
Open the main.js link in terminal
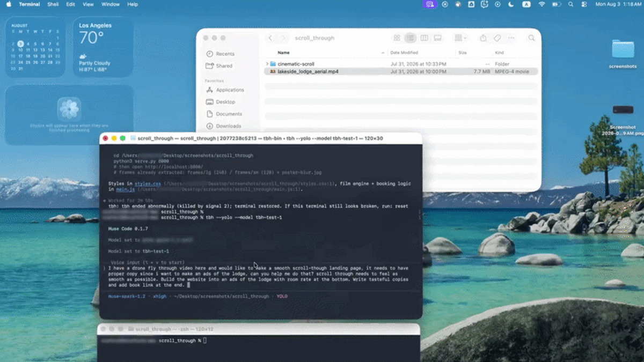click(125, 189)
